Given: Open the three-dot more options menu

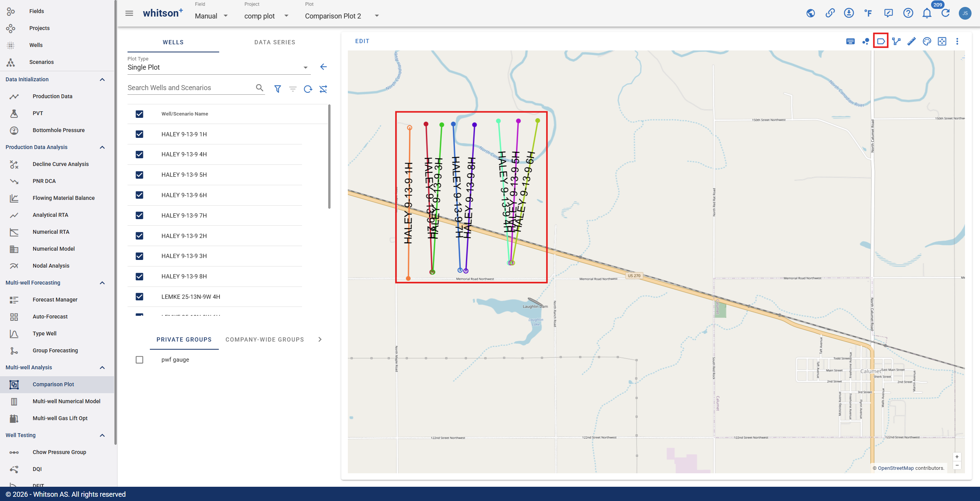Looking at the screenshot, I should coord(957,42).
